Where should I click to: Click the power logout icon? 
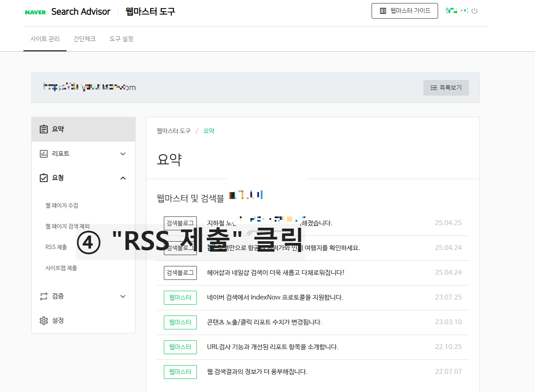(475, 11)
